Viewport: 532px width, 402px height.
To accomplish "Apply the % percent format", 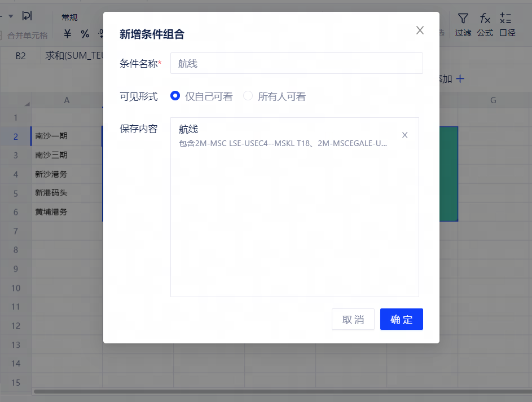I will pyautogui.click(x=85, y=34).
